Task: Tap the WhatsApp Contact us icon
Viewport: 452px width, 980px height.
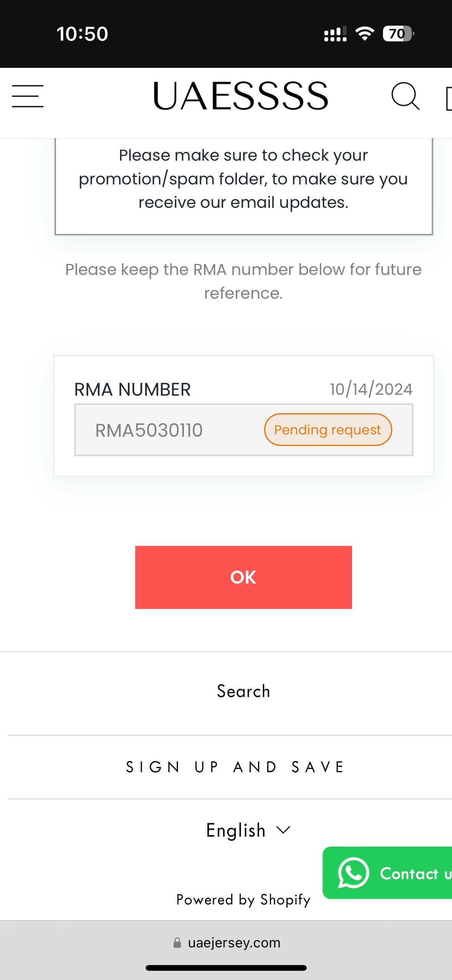Action: point(353,873)
